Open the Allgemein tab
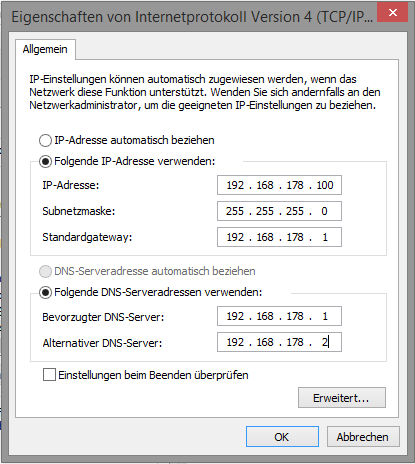415x464 pixels. (45, 49)
